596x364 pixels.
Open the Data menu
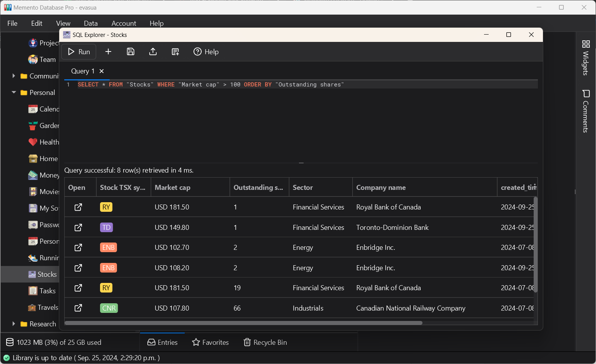pos(91,23)
